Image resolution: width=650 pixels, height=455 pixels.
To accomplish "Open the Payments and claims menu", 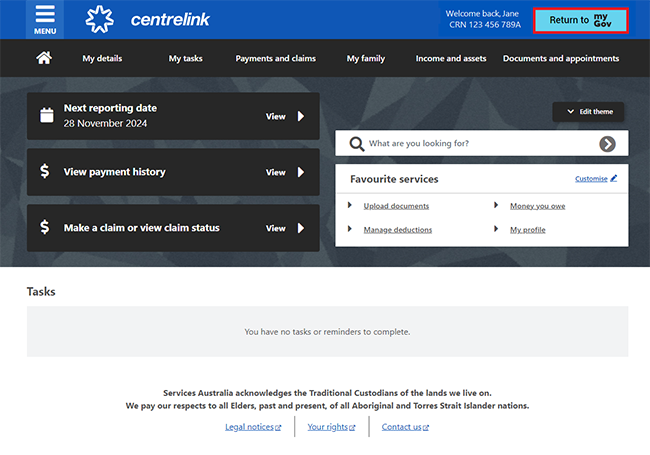I will click(275, 59).
